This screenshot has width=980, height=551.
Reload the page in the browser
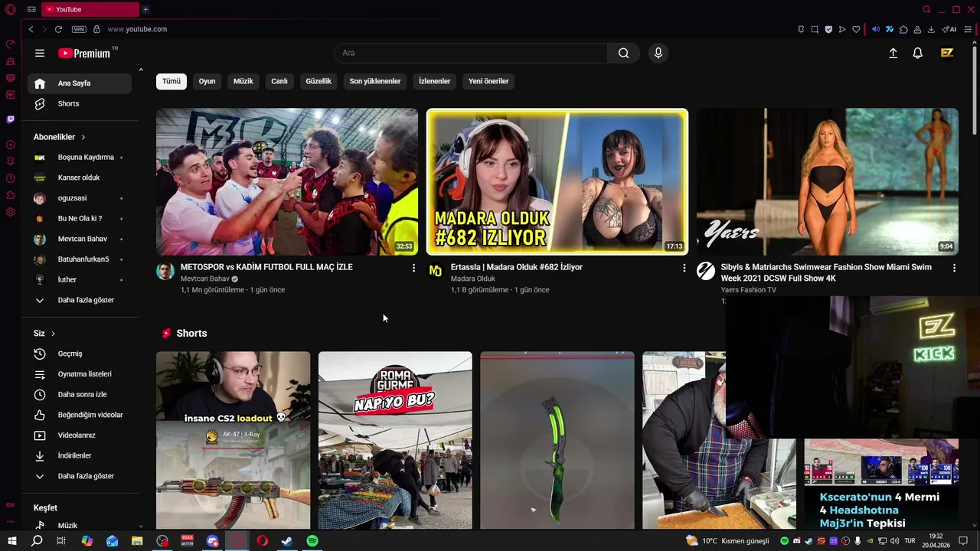pos(58,29)
